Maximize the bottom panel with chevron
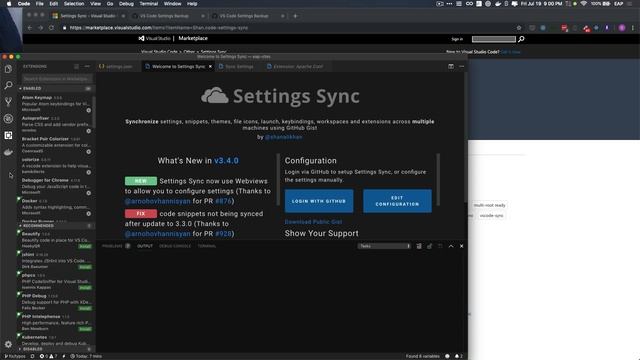640x360 pixels. tap(451, 246)
